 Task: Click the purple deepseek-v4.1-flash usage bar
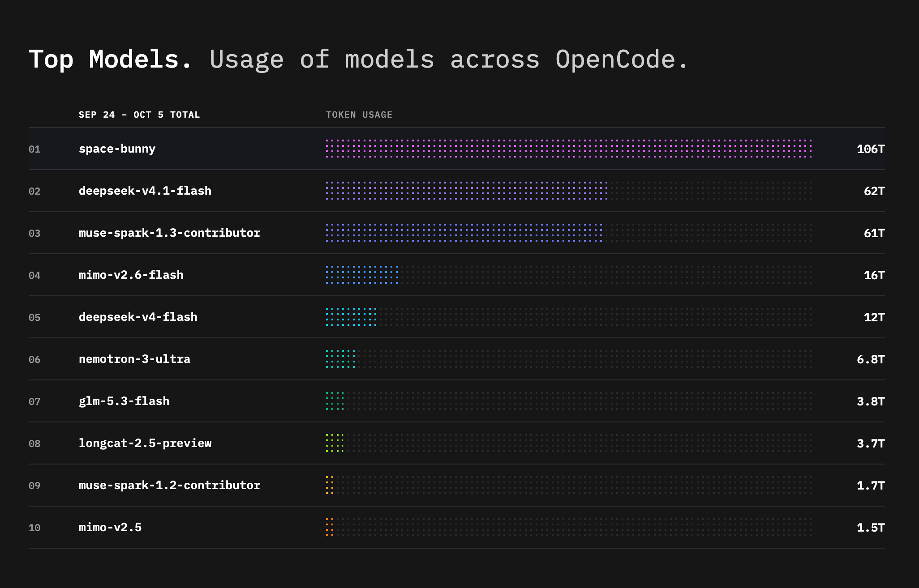(467, 191)
